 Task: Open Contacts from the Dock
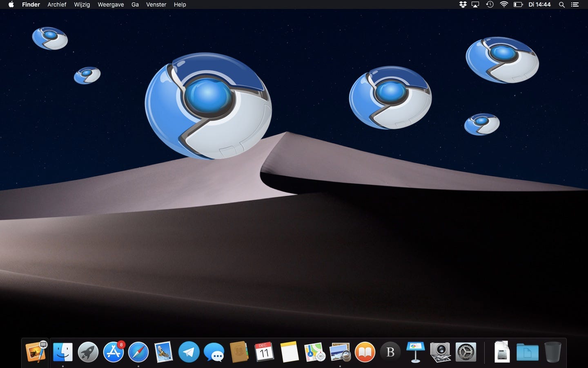(x=239, y=352)
